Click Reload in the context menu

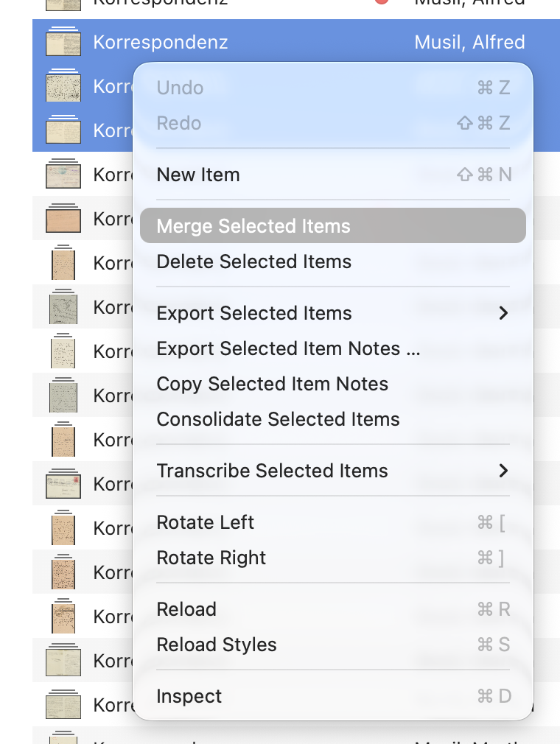pos(186,609)
